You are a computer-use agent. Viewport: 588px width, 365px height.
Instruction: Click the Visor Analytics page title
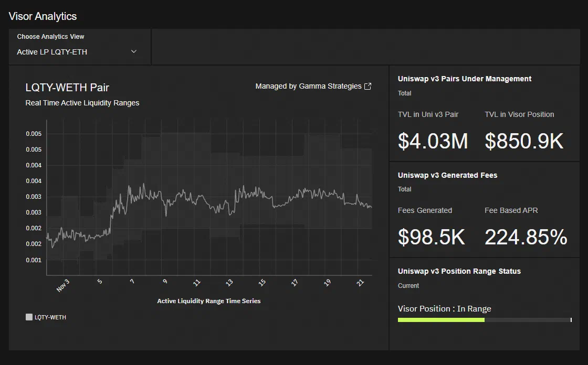[43, 16]
